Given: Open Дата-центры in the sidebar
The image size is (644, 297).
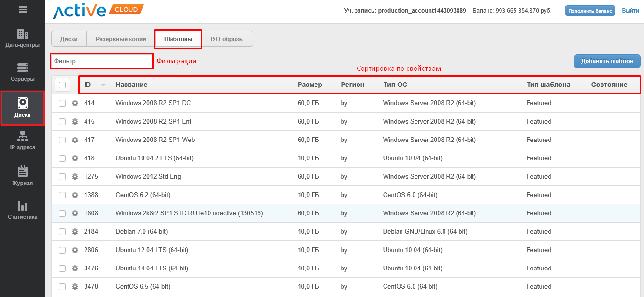Looking at the screenshot, I should click(x=23, y=39).
